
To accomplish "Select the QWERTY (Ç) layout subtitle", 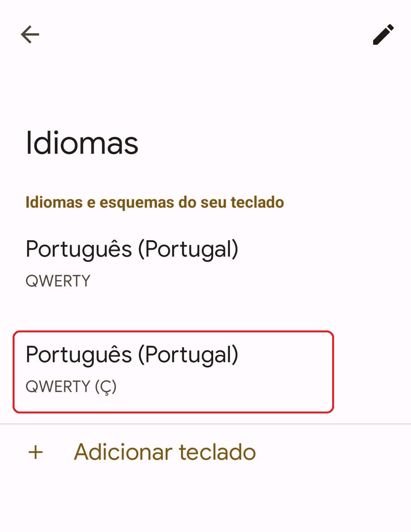I will click(x=71, y=386).
